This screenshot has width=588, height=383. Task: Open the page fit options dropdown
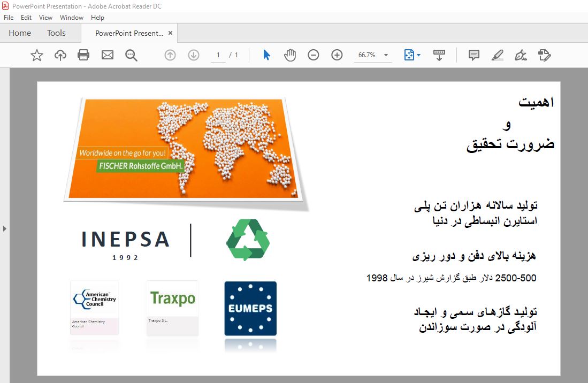418,55
